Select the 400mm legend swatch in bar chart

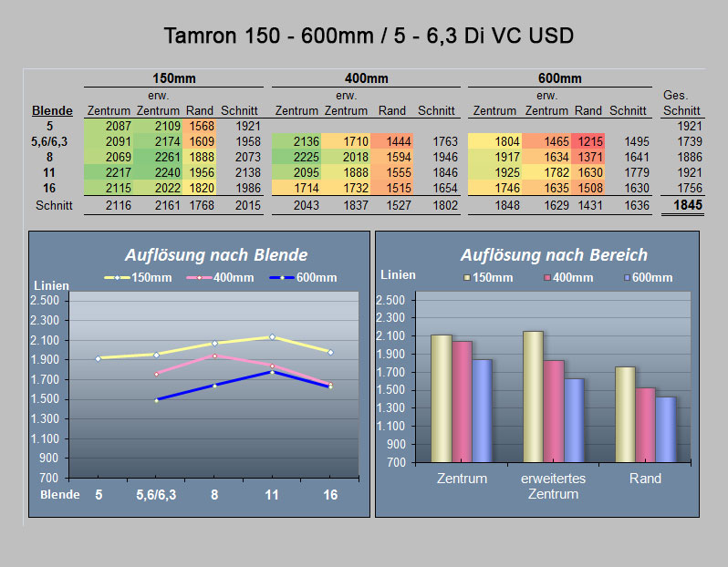click(547, 277)
